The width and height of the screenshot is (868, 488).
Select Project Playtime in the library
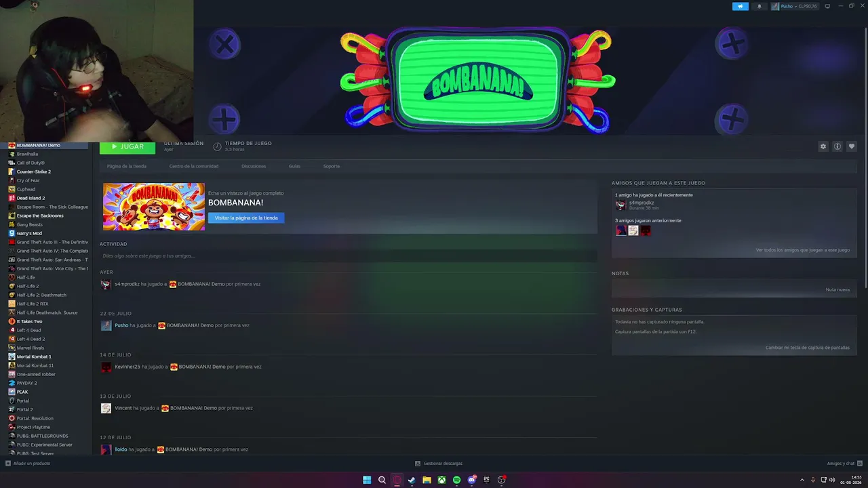pyautogui.click(x=45, y=427)
